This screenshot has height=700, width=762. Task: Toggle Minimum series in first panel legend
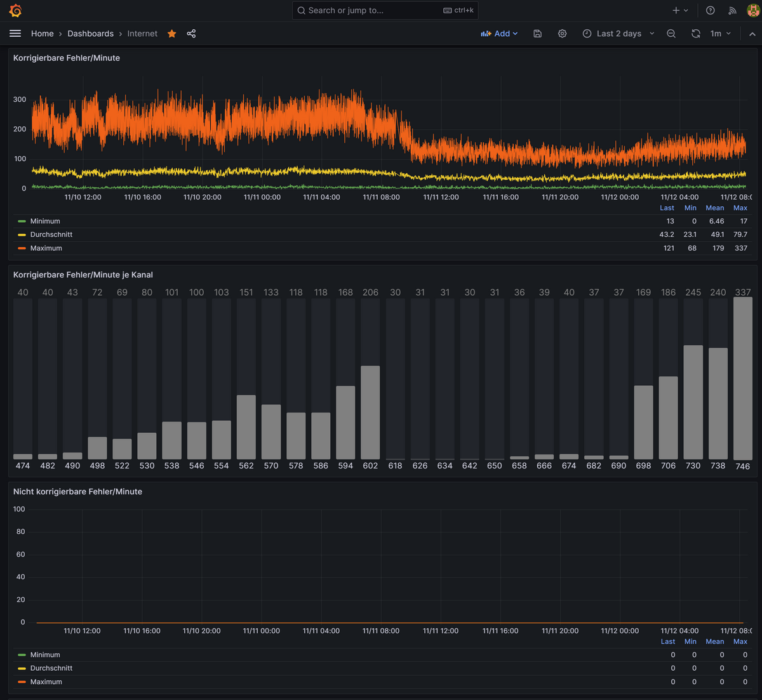click(45, 221)
